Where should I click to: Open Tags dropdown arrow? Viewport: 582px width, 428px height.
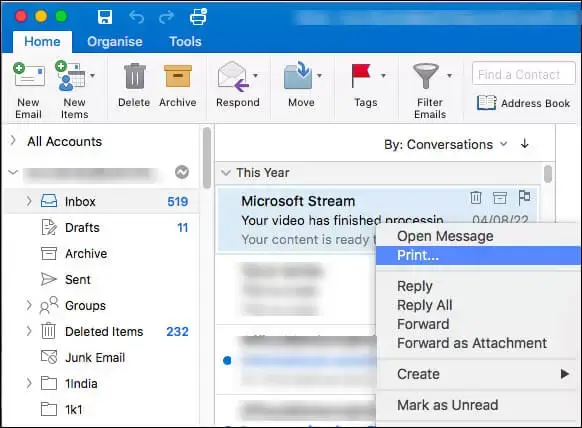(383, 76)
